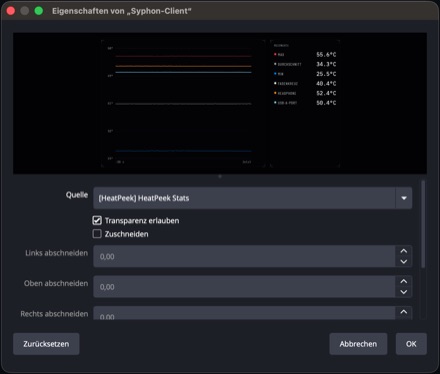Viewport: 440px width, 374px height.
Task: Click the Quelle label
Action: pyautogui.click(x=77, y=195)
